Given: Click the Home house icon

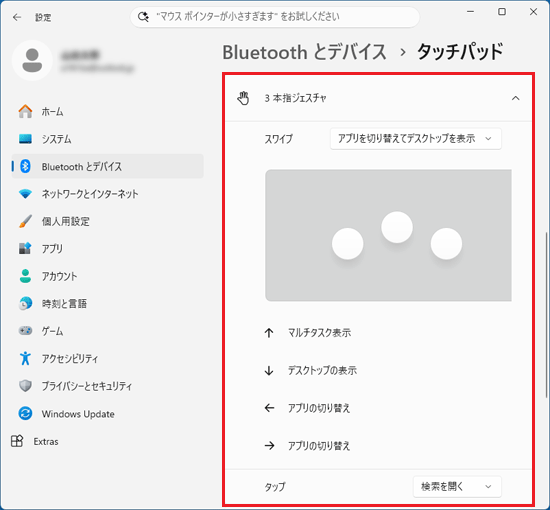Looking at the screenshot, I should 25,112.
